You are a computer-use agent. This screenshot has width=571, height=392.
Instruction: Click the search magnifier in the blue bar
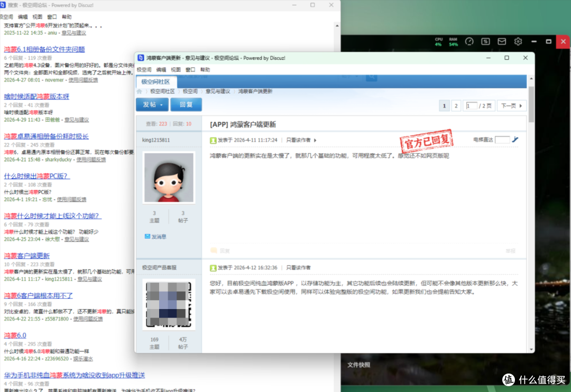pyautogui.click(x=372, y=77)
